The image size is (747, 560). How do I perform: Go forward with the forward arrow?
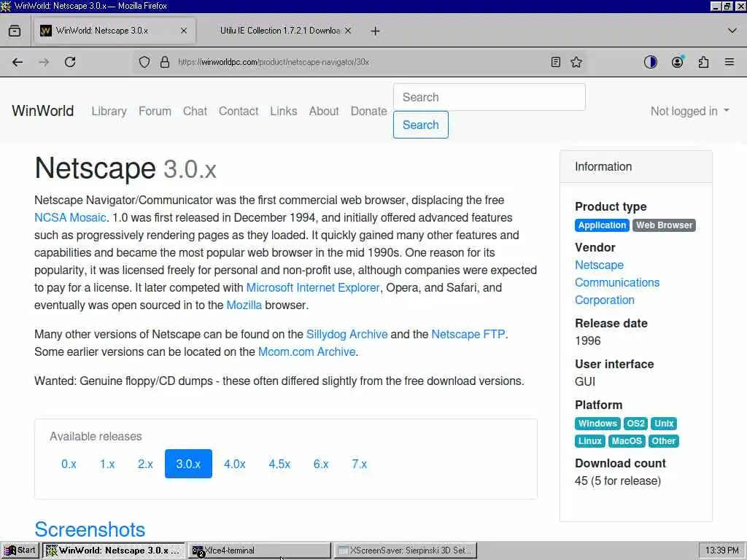pos(44,62)
